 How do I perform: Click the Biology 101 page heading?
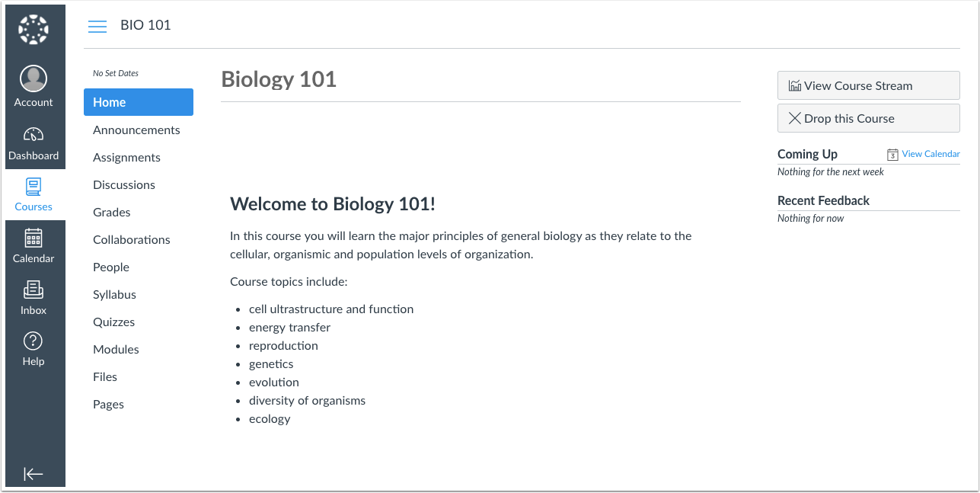pos(278,78)
